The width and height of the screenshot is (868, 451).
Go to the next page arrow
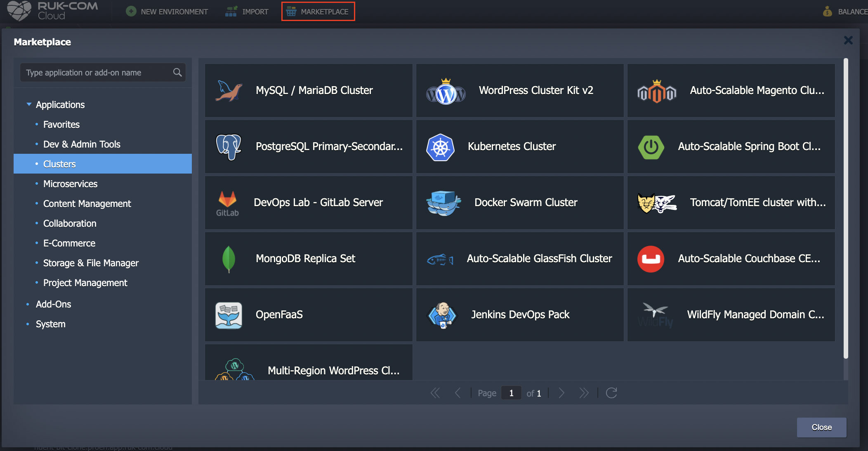561,393
